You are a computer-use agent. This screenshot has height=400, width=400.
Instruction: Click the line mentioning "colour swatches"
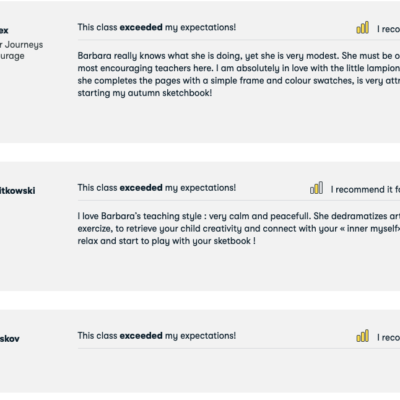pos(239,81)
